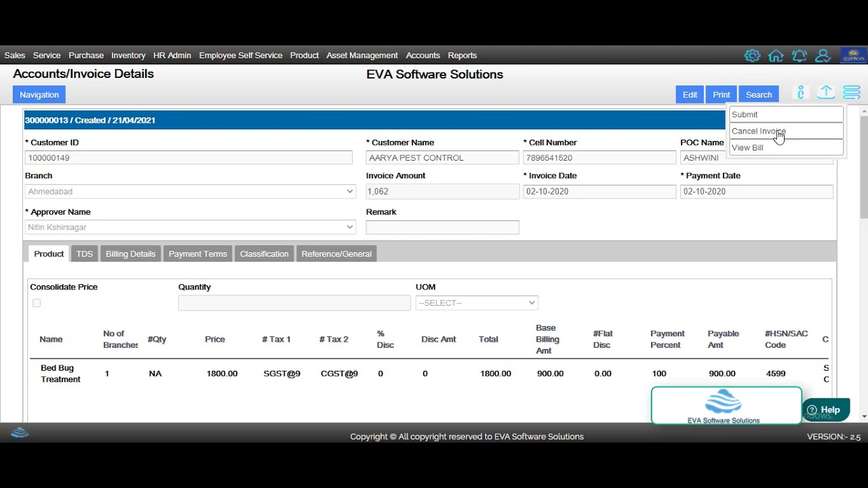Click the 'CGST@9' tax cell

[339, 373]
